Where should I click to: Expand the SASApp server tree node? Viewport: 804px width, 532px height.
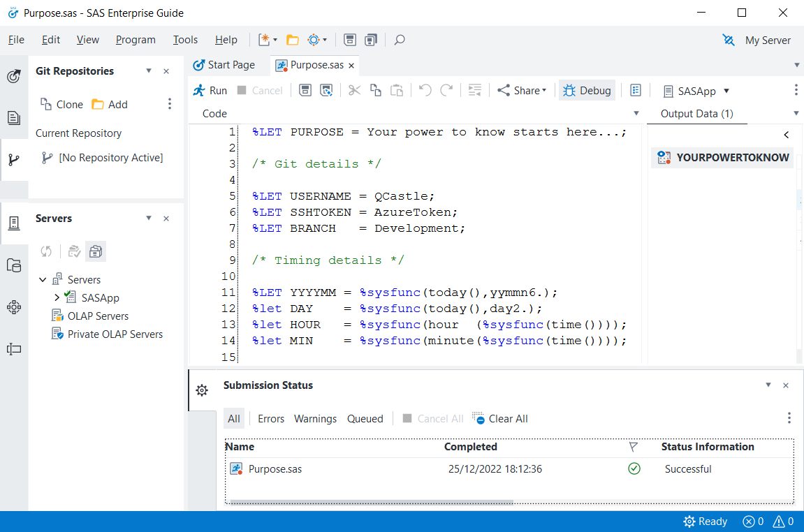point(57,298)
